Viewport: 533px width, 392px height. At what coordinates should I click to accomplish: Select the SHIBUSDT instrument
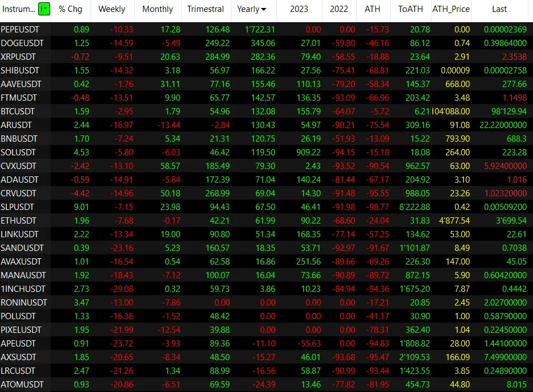point(20,71)
